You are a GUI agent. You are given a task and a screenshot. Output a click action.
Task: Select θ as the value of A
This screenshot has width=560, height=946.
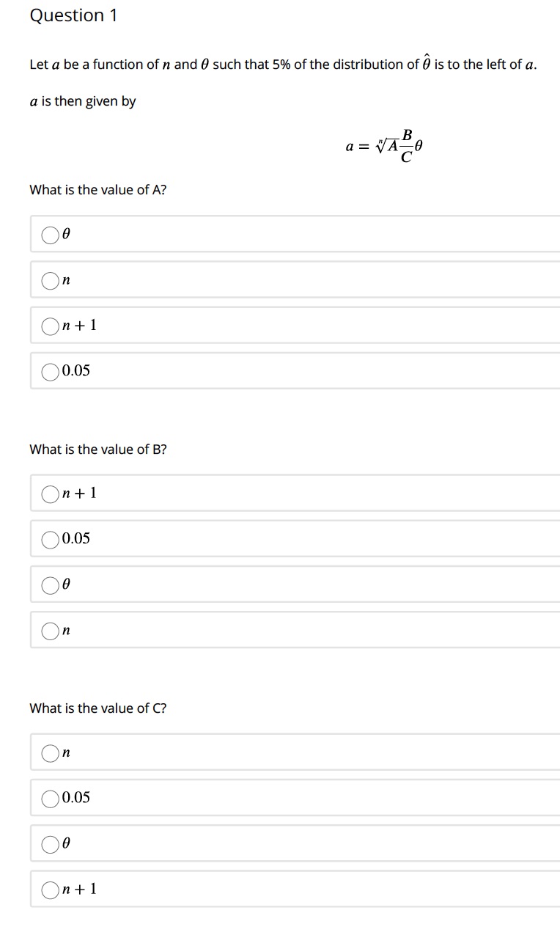(50, 235)
